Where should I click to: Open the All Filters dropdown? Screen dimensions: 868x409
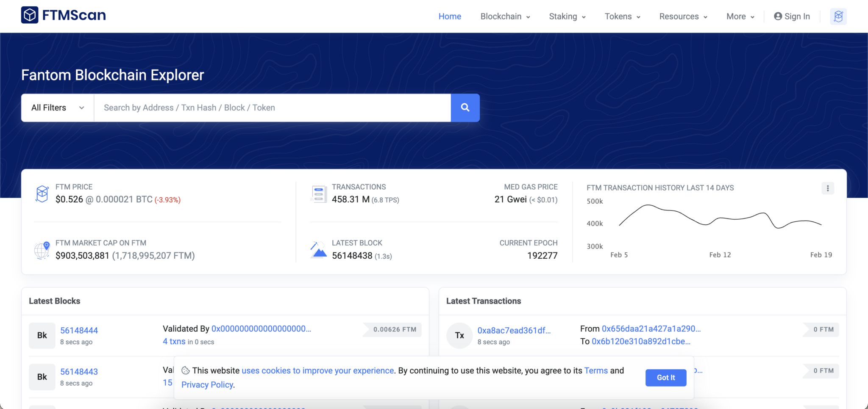coord(57,108)
